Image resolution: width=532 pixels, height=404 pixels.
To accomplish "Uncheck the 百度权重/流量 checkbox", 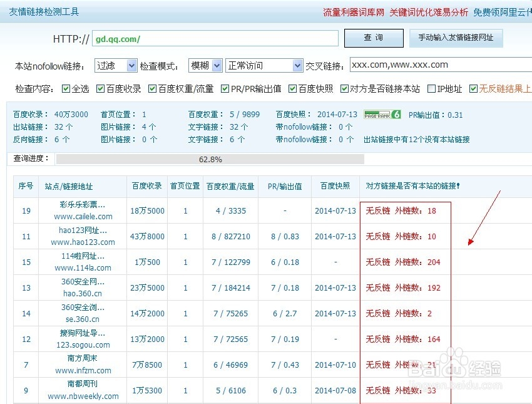I will point(152,88).
